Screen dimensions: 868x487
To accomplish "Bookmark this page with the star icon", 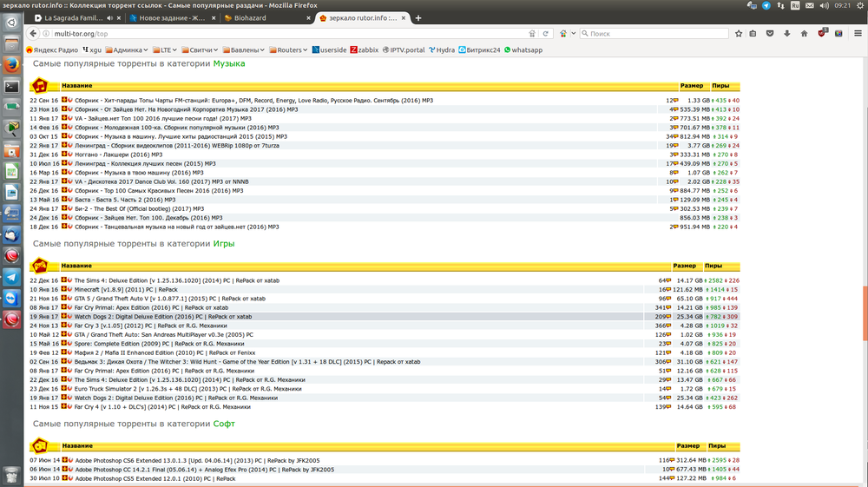I will coord(739,34).
